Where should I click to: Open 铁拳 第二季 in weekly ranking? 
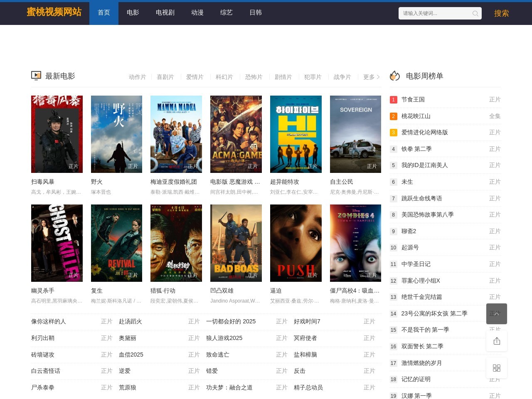click(x=416, y=149)
